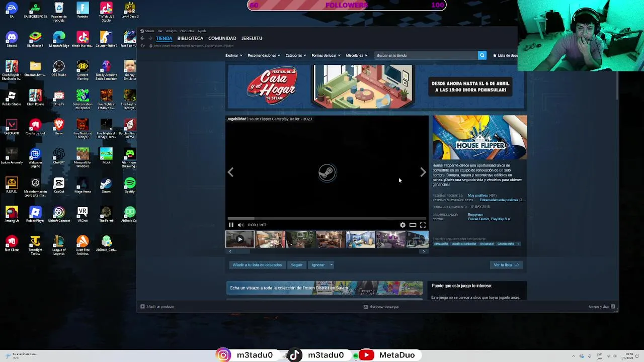Mute the trailer volume
Screen dimensions: 644x362
tap(240, 225)
